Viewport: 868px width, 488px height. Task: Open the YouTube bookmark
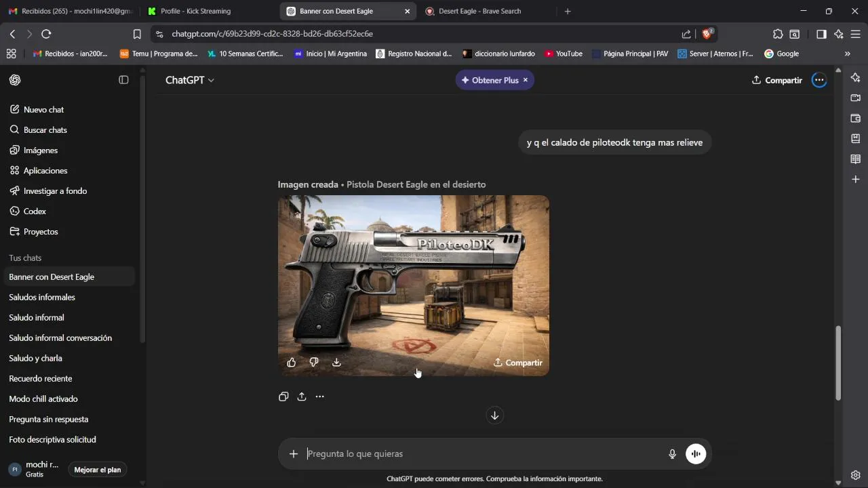pyautogui.click(x=564, y=54)
